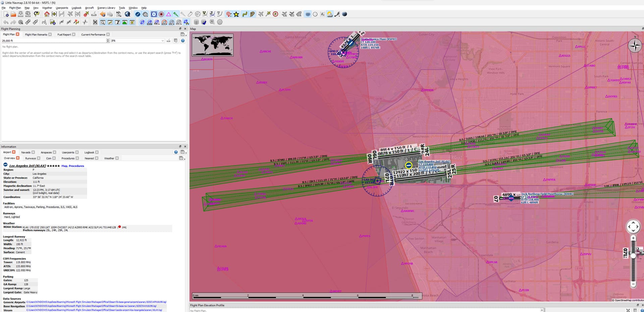This screenshot has height=312, width=644.
Task: Switch to the Runways tab
Action: click(31, 159)
